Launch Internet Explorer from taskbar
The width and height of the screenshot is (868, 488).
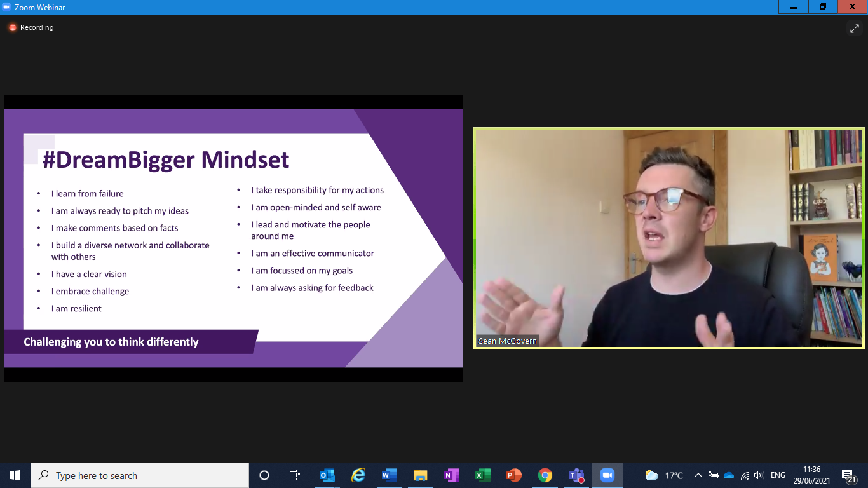tap(358, 475)
